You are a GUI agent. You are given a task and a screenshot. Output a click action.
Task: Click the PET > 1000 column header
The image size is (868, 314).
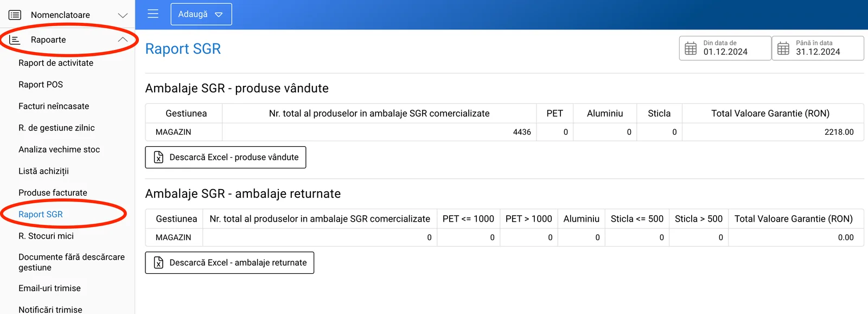pyautogui.click(x=529, y=219)
